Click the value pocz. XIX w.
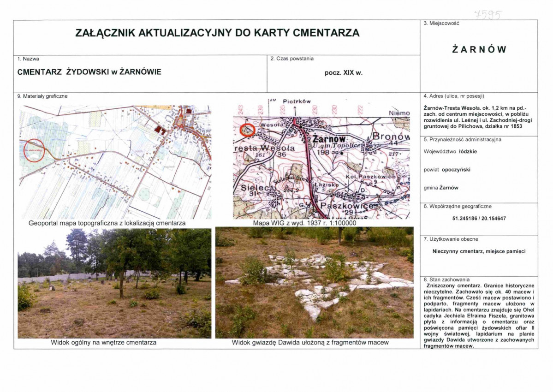 [x=344, y=73]
